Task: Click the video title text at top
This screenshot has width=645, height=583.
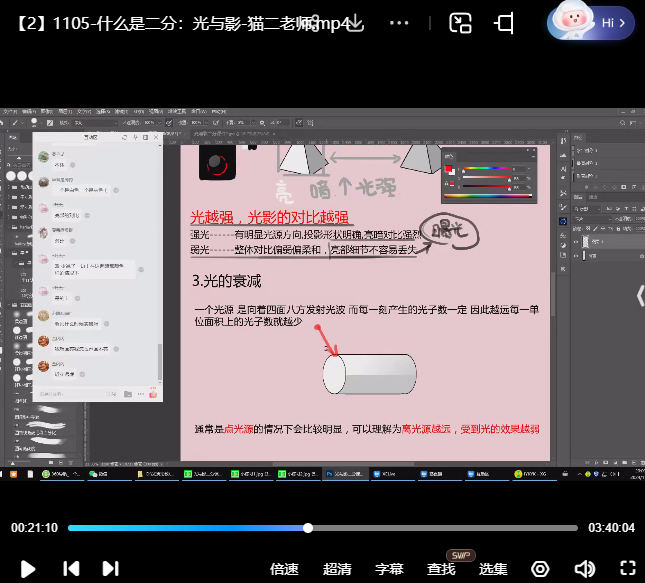Action: (180, 23)
